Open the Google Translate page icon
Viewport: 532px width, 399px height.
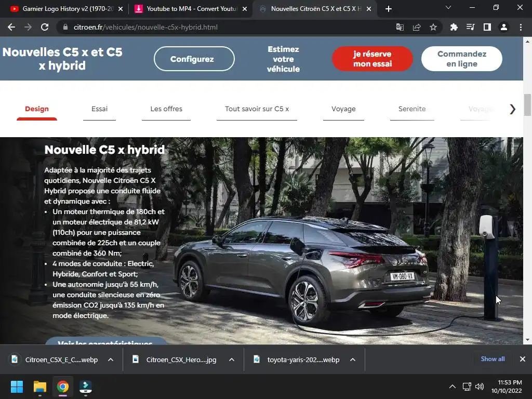[x=400, y=27]
